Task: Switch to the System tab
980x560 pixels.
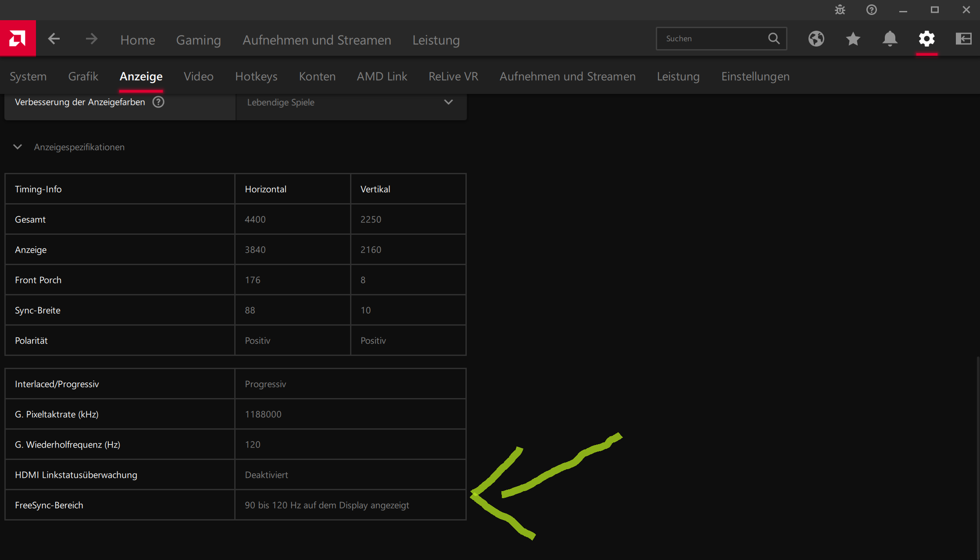Action: (x=28, y=76)
